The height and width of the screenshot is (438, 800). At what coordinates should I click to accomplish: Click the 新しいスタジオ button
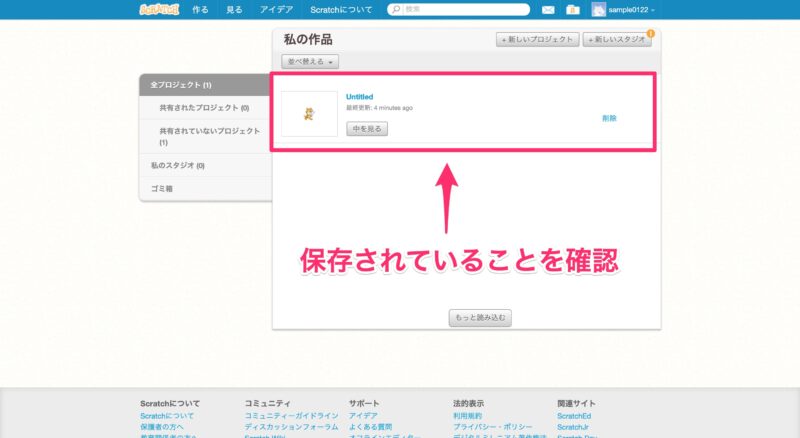pos(617,40)
